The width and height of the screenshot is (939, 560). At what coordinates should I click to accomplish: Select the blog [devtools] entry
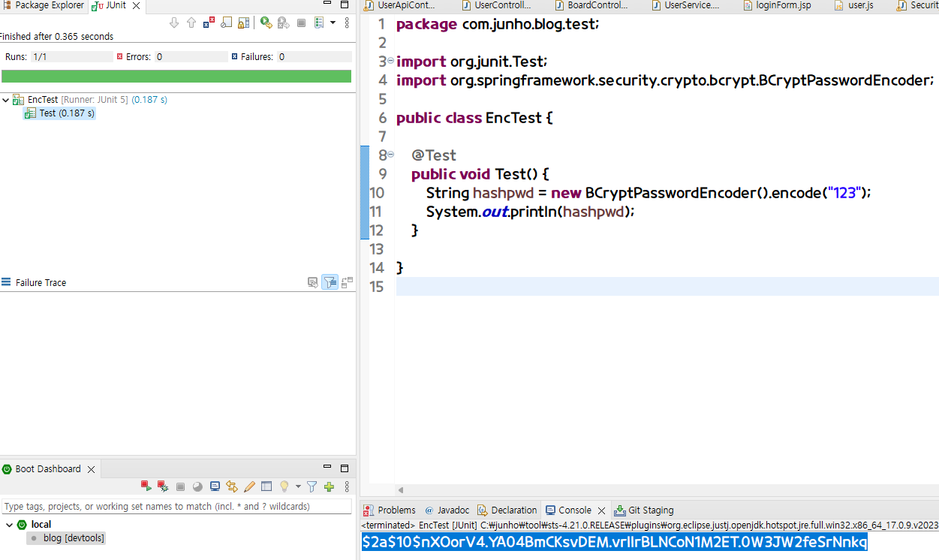(x=74, y=538)
